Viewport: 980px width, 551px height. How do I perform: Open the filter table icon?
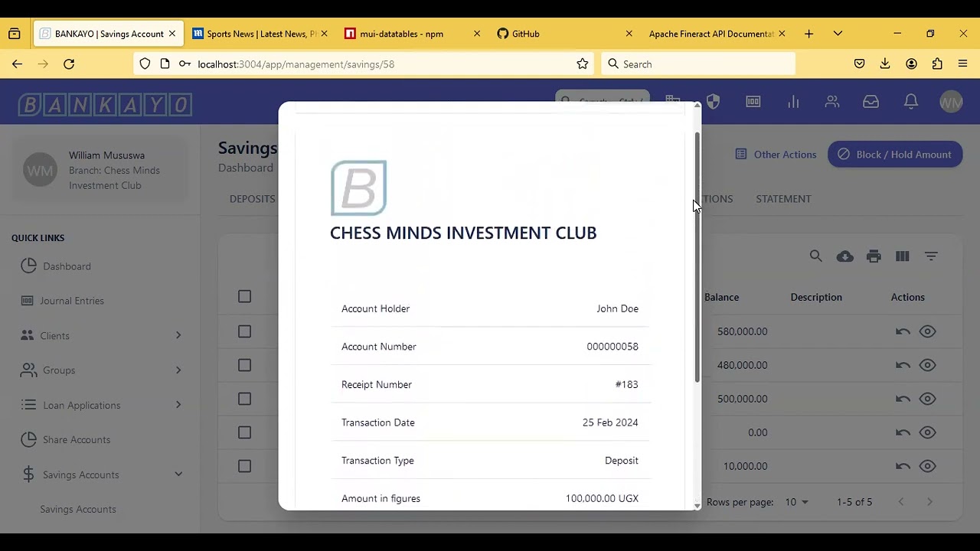(x=931, y=256)
